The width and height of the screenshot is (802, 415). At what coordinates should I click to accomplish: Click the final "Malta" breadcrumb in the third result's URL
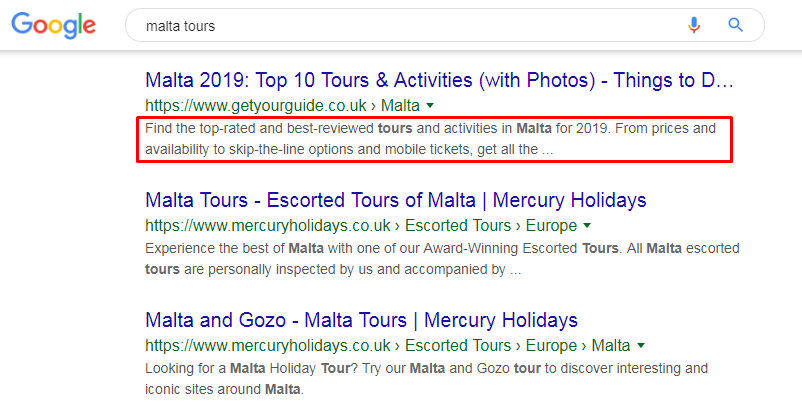pyautogui.click(x=610, y=345)
